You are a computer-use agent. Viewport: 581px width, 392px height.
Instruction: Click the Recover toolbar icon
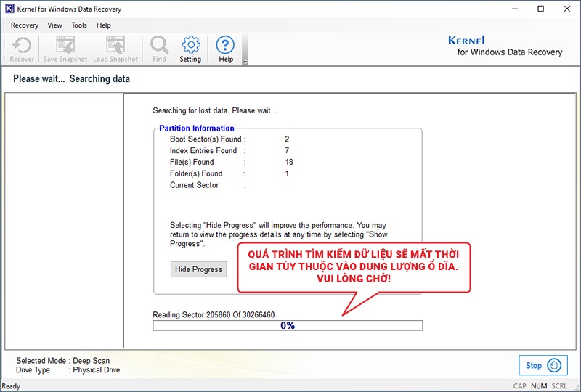(x=22, y=49)
